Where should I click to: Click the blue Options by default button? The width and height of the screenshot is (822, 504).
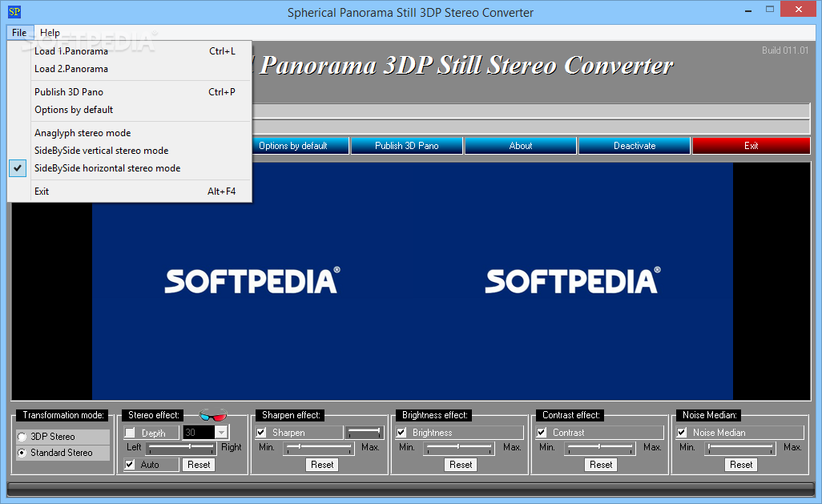pyautogui.click(x=300, y=146)
